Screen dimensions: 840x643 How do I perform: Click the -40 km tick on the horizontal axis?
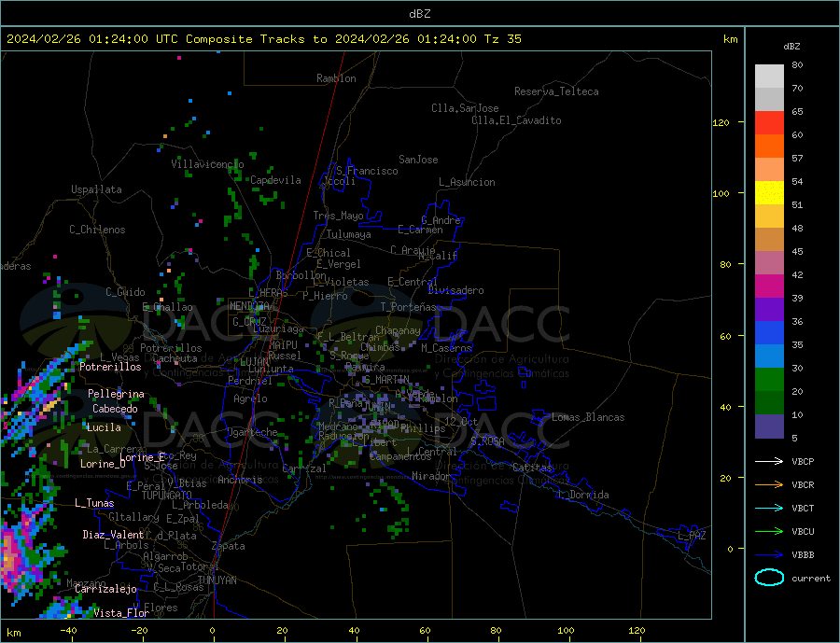[x=68, y=631]
